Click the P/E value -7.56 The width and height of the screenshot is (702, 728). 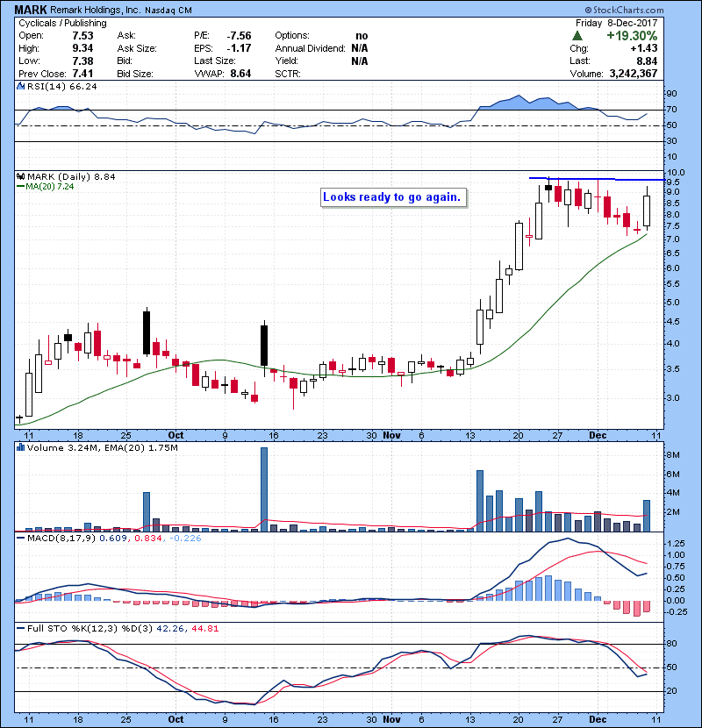239,36
